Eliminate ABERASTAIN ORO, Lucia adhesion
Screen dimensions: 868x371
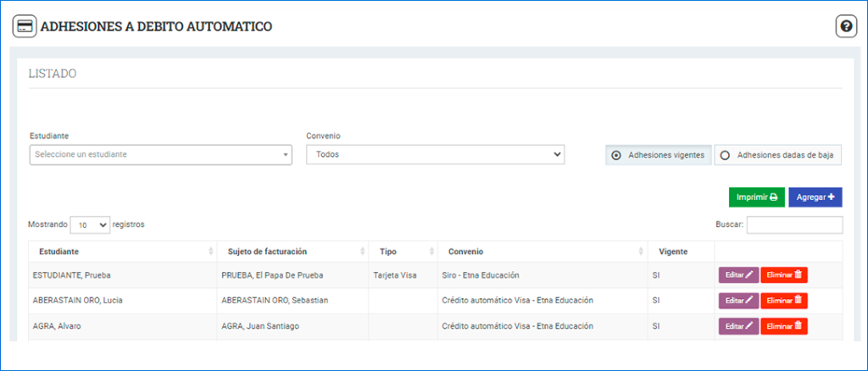click(x=783, y=301)
